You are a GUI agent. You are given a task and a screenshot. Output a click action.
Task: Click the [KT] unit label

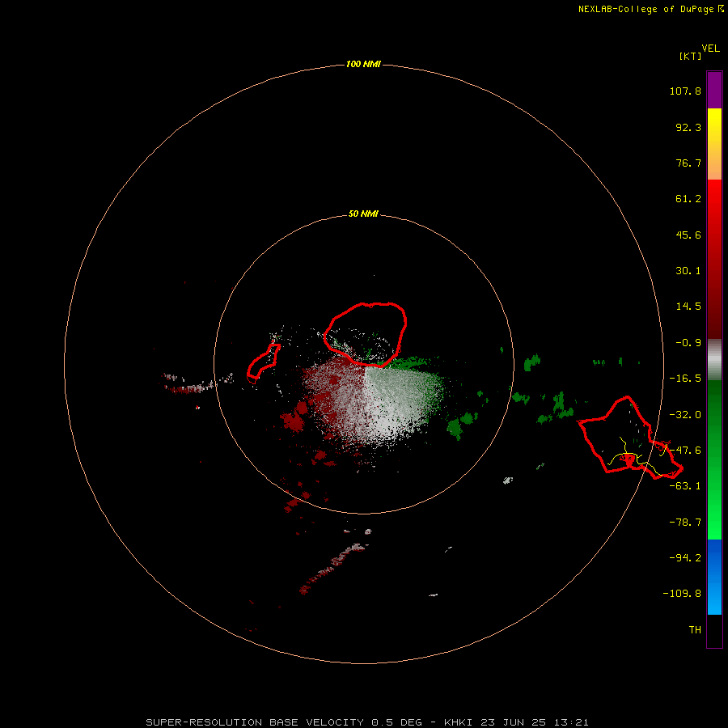(x=690, y=56)
